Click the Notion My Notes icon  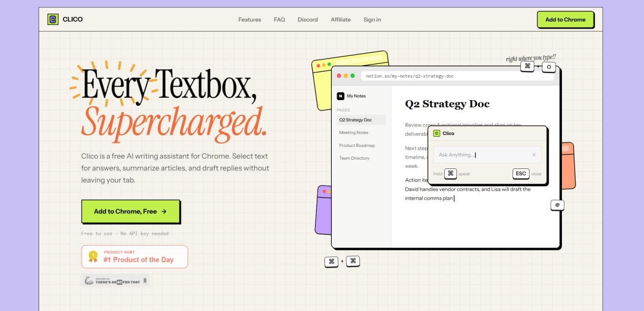tap(341, 96)
